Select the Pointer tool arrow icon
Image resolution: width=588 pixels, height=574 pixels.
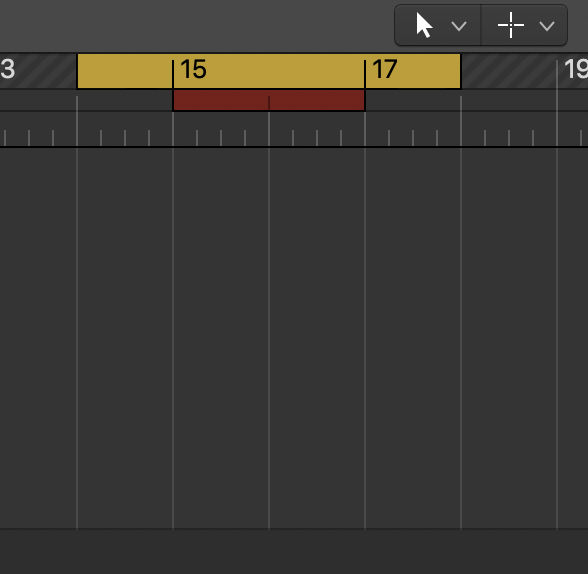coord(424,25)
